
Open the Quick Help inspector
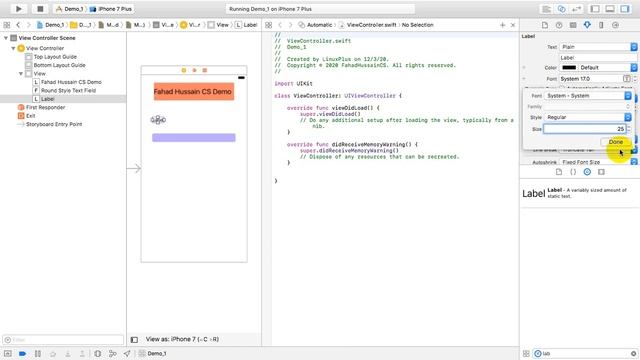click(x=559, y=25)
